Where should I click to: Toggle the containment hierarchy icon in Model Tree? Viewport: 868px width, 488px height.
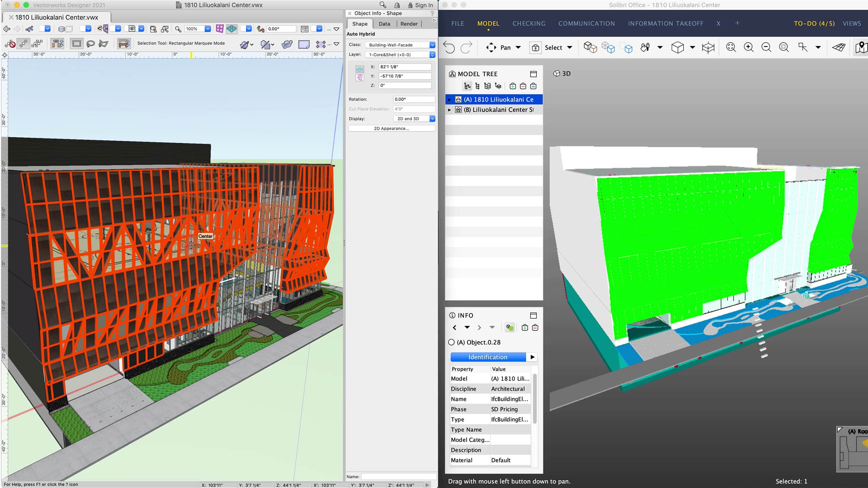[467, 86]
